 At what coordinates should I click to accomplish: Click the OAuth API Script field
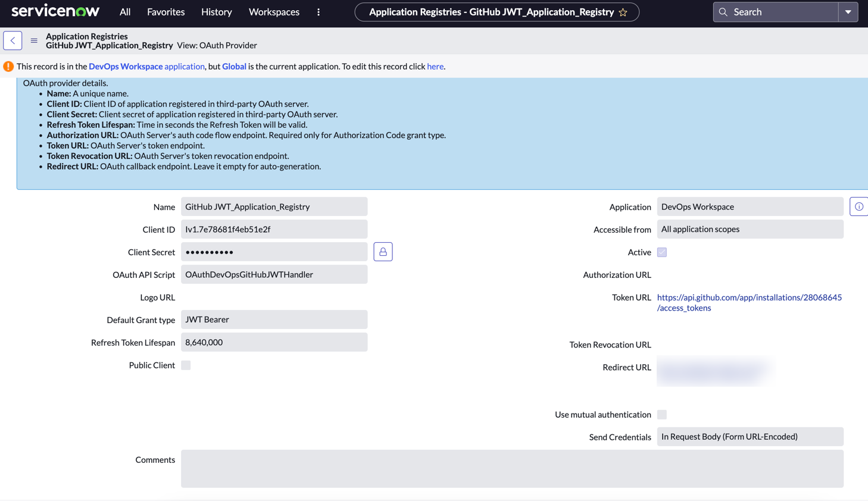point(274,274)
